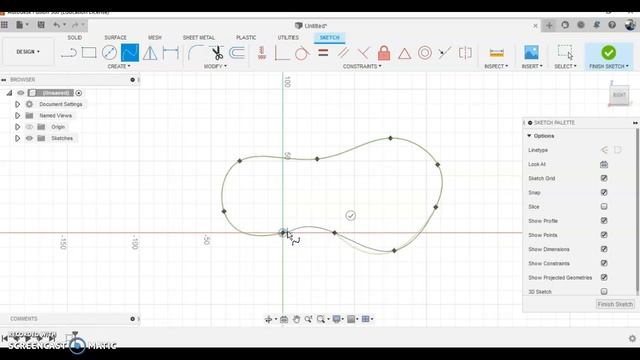Screen dimensions: 640x360
Task: Click the Undo arrow
Action: click(x=56, y=25)
